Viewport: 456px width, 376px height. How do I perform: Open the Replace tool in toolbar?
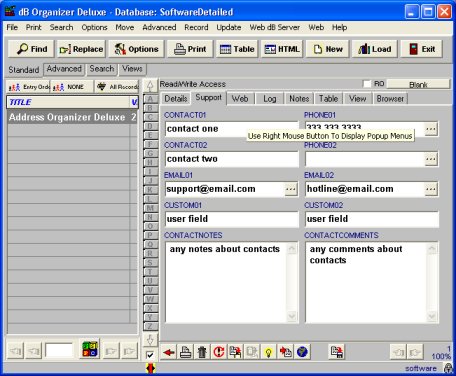(x=81, y=49)
